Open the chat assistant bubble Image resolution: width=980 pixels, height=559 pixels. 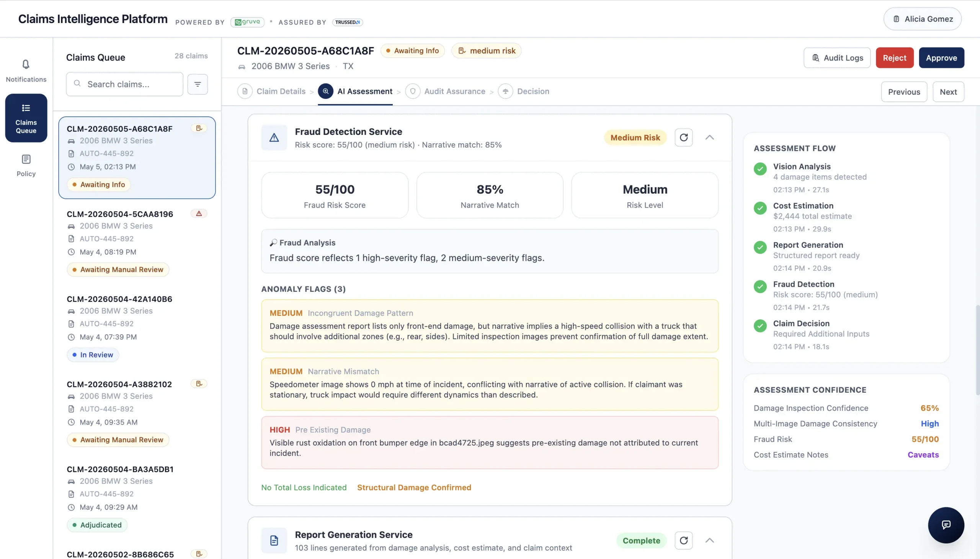(946, 525)
